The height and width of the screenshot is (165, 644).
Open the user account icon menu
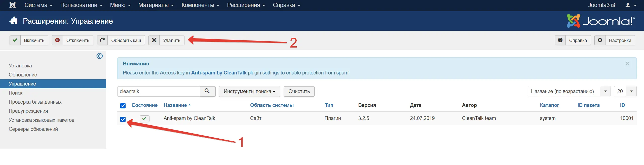click(x=631, y=5)
